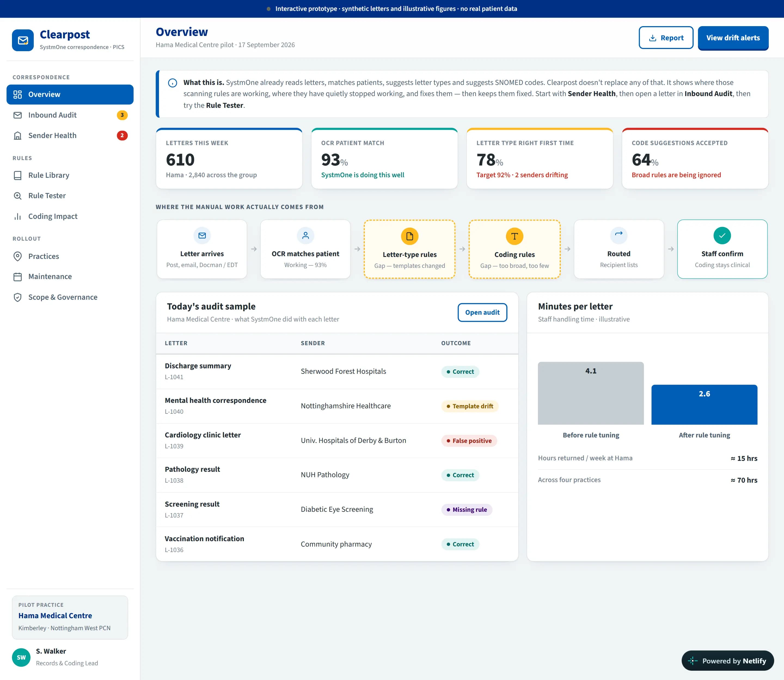Click the Before rule tuning 4.1 bar
This screenshot has height=680, width=784.
coord(590,393)
